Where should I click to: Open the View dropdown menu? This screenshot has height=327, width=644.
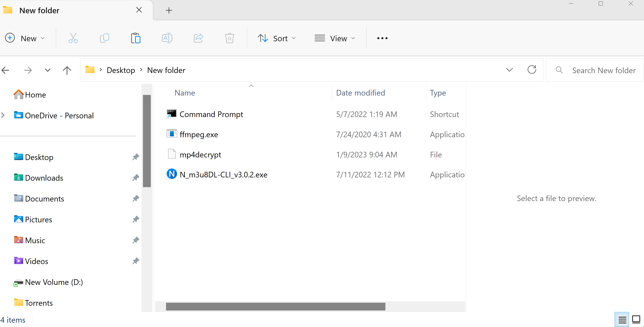pyautogui.click(x=335, y=38)
